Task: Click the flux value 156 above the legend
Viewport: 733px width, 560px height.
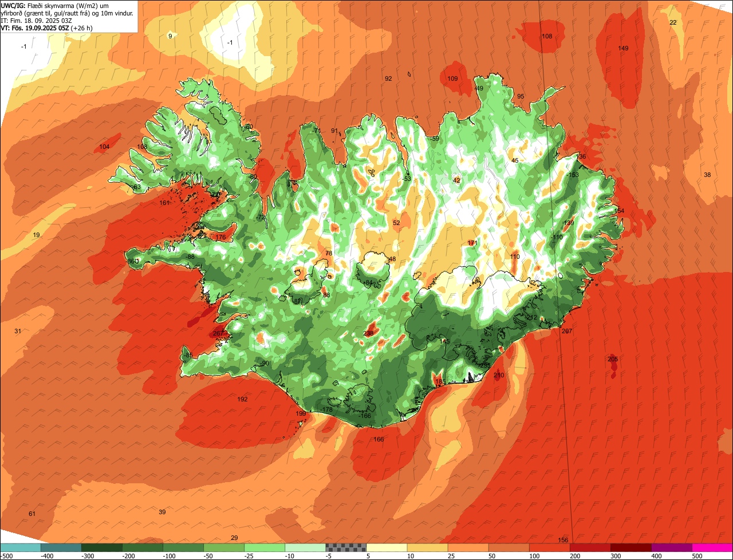Action: [x=563, y=541]
